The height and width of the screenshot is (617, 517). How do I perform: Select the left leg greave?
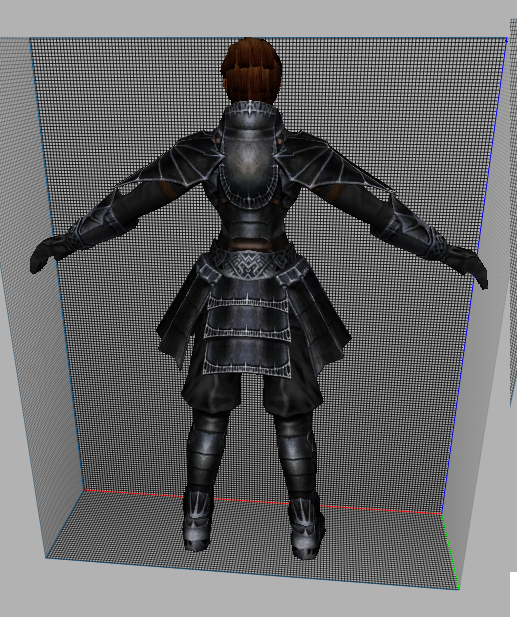pos(205,451)
